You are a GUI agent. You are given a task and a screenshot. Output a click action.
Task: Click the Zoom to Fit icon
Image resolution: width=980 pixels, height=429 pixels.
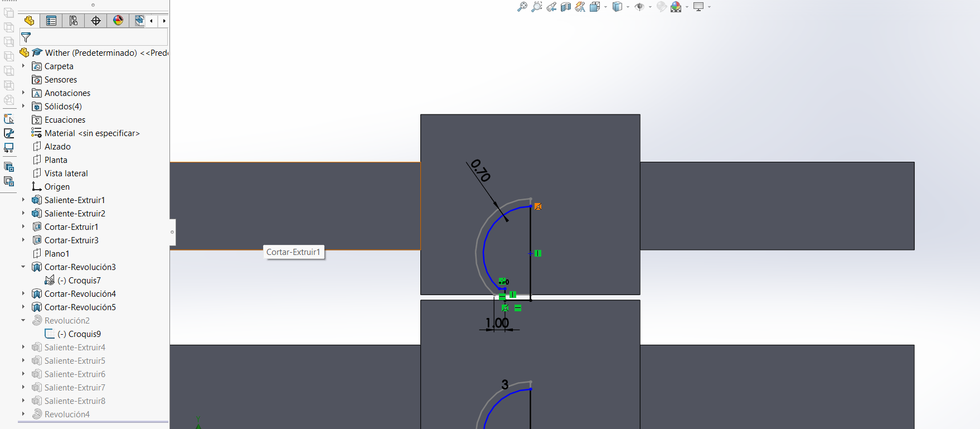[522, 7]
